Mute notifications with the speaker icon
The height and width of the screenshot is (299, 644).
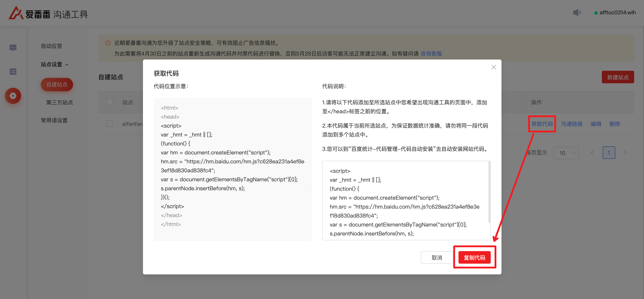point(577,13)
